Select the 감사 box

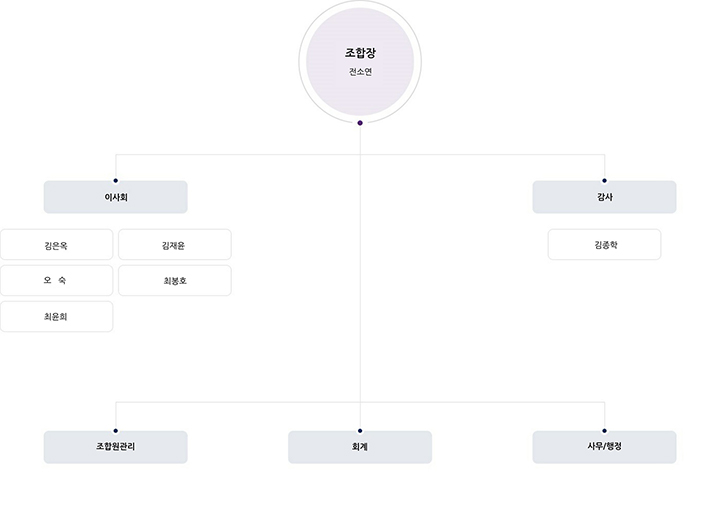click(x=604, y=197)
